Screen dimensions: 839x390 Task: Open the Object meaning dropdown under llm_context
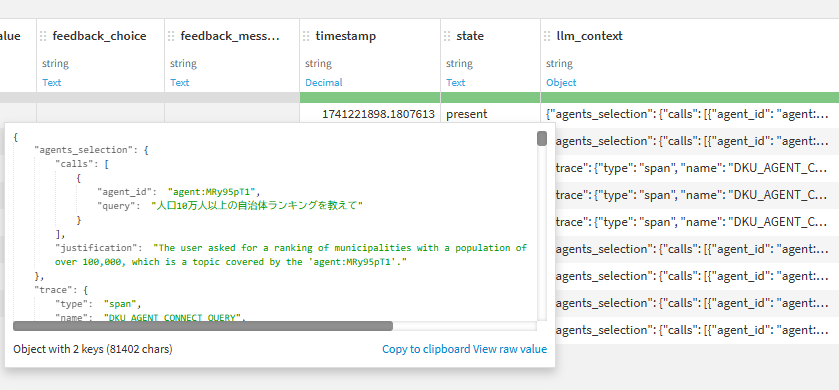[x=561, y=82]
